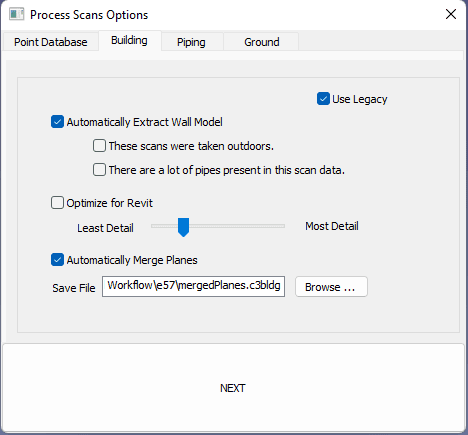The height and width of the screenshot is (435, 468).
Task: Click the Least Detail label
Action: pyautogui.click(x=105, y=228)
